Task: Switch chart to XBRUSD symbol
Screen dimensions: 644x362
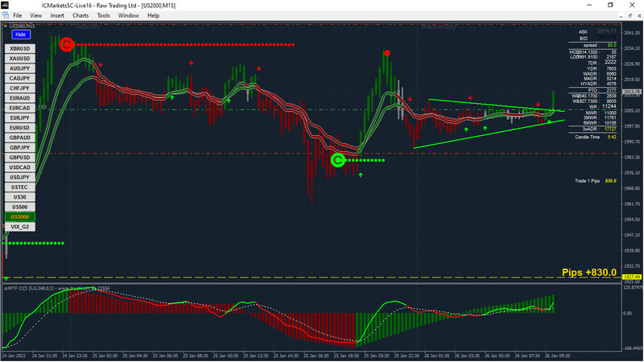Action: (x=19, y=48)
